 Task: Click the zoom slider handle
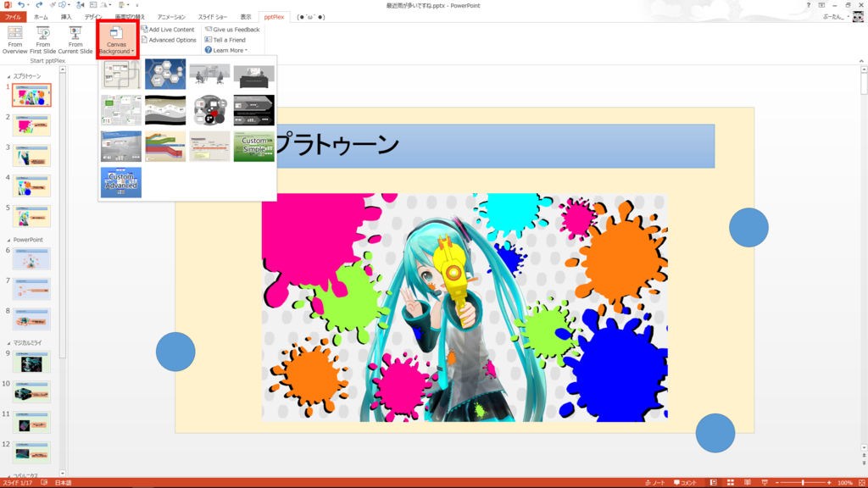pos(804,483)
